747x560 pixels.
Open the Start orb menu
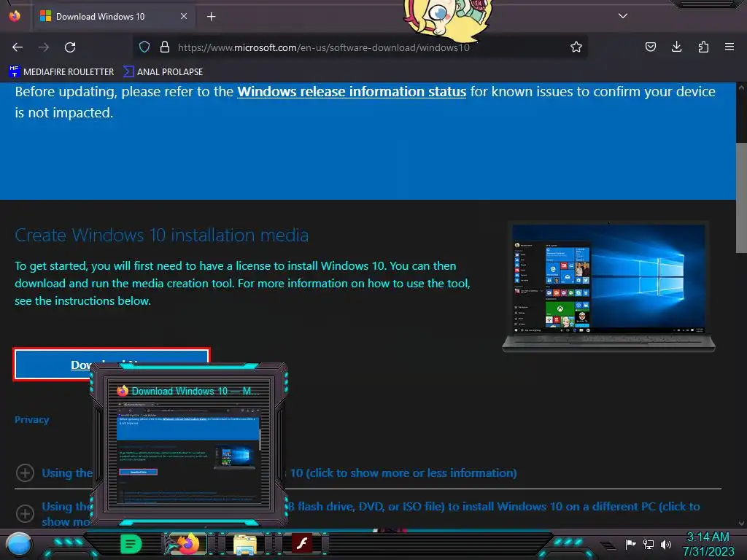tap(18, 545)
